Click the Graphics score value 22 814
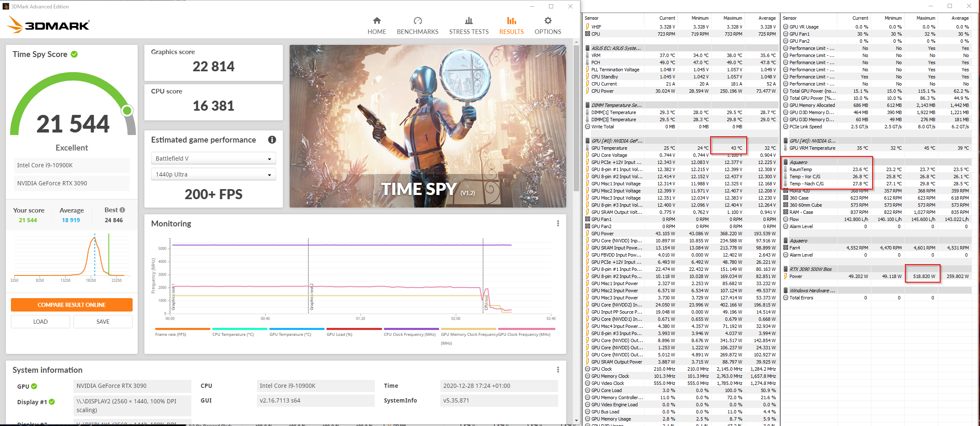This screenshot has width=980, height=426. coord(213,66)
